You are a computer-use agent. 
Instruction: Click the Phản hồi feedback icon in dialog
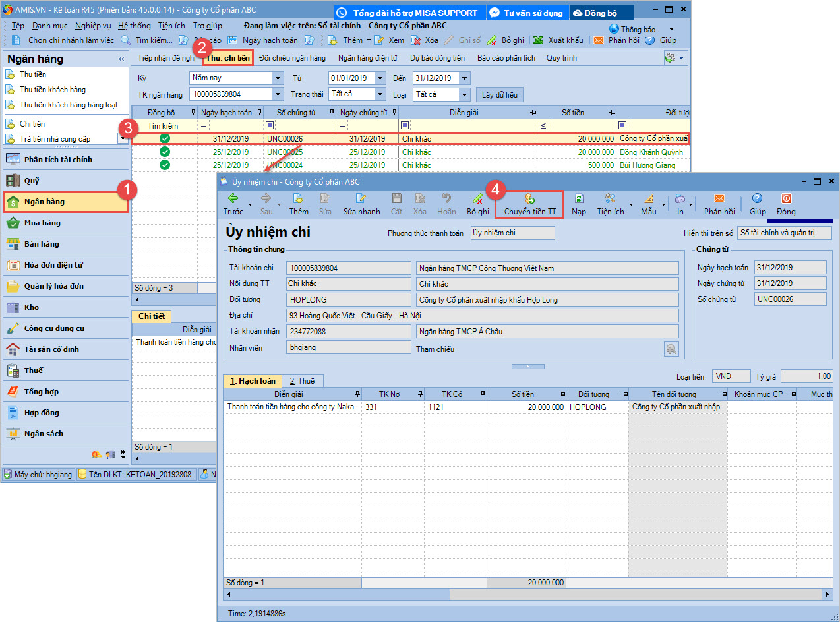click(719, 198)
